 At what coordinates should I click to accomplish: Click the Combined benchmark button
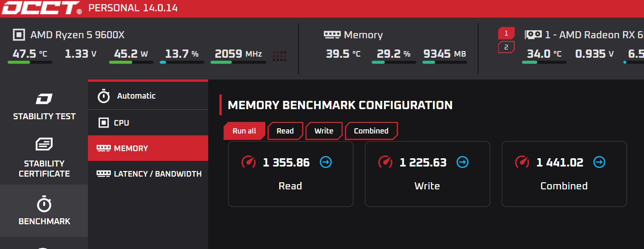pos(371,131)
